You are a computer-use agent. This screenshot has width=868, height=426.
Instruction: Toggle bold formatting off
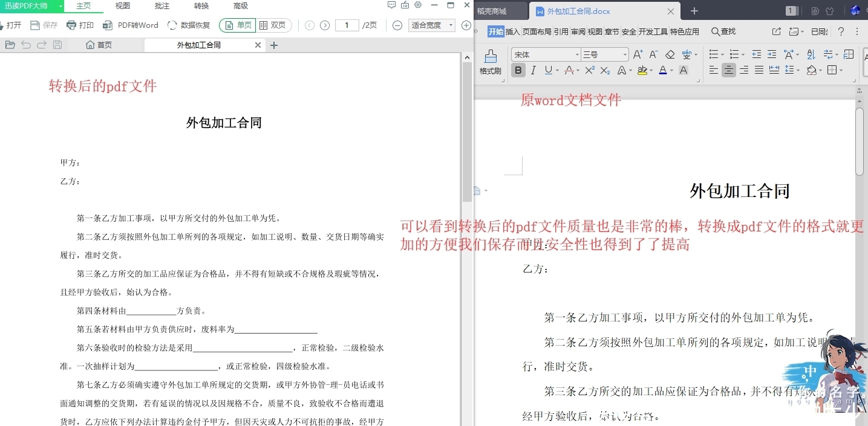[x=518, y=70]
